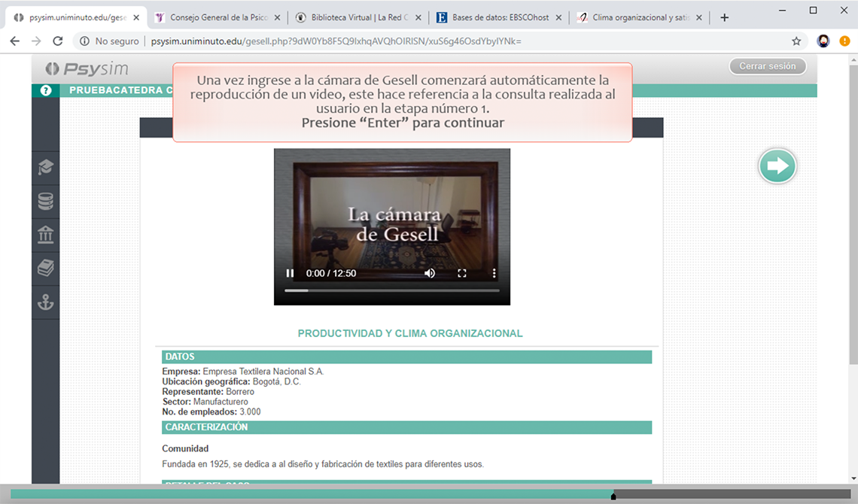The width and height of the screenshot is (858, 504).
Task: Open the anchor sidebar icon
Action: point(45,302)
